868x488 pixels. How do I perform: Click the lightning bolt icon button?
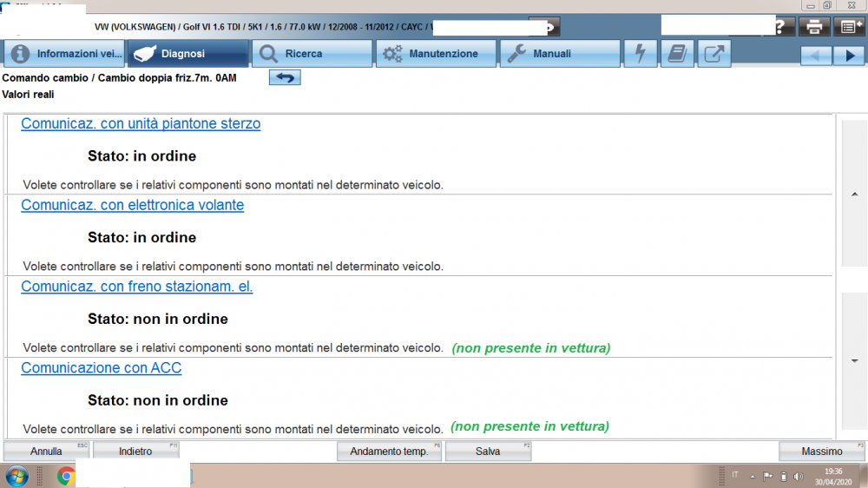pos(641,54)
